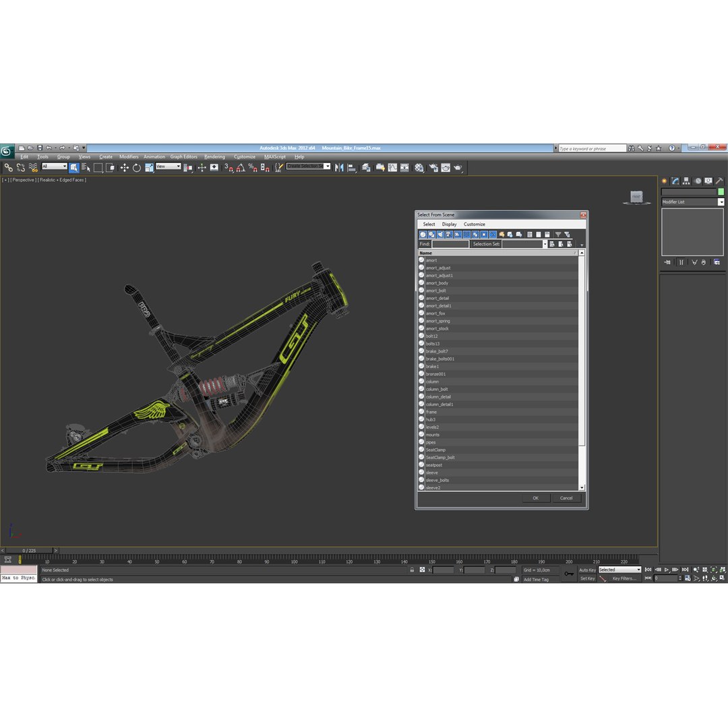Open the Layer Manager icon

click(366, 168)
